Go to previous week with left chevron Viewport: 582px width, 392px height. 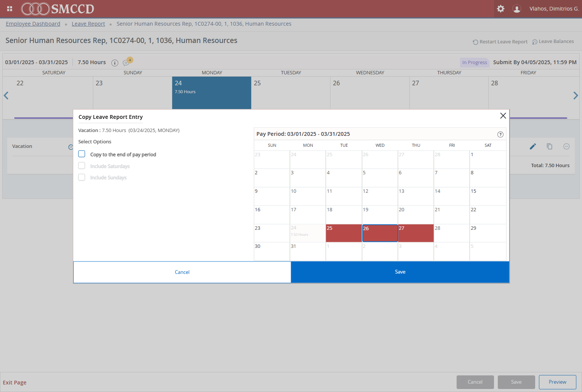(x=6, y=95)
